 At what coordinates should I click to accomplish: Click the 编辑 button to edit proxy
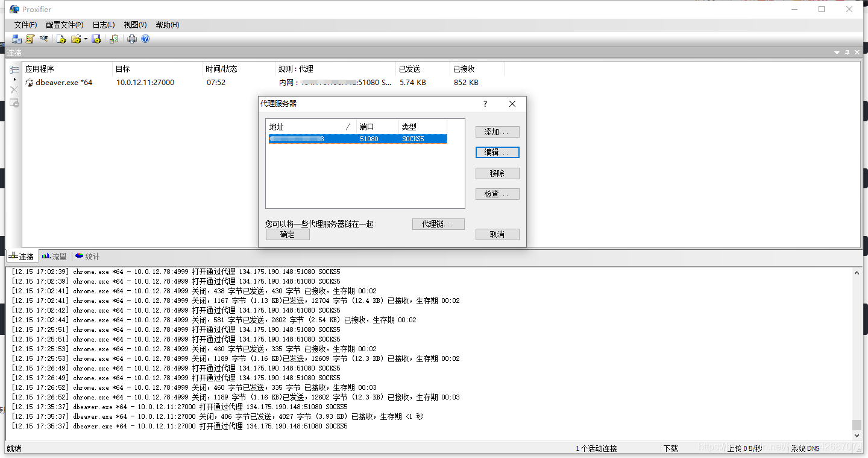pyautogui.click(x=497, y=152)
